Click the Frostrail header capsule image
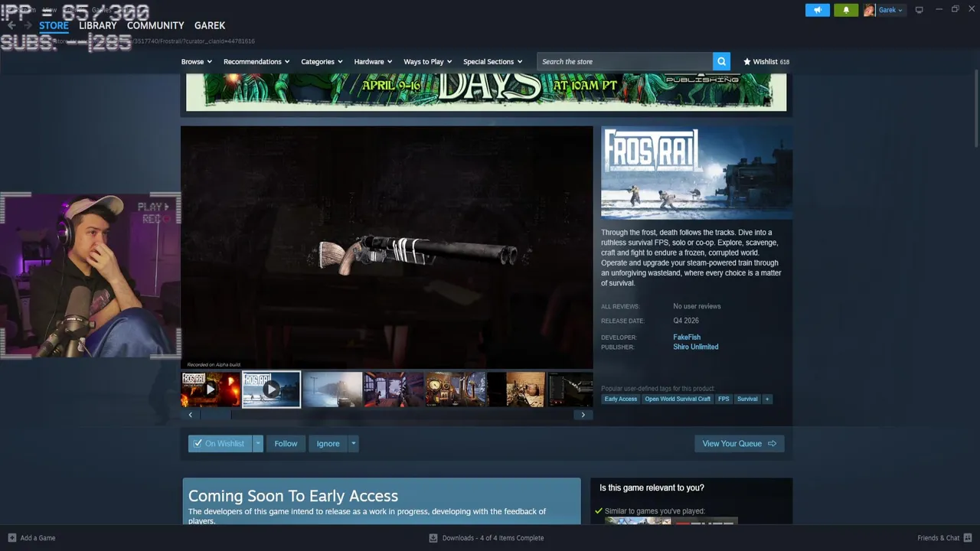The height and width of the screenshot is (551, 980). point(697,173)
